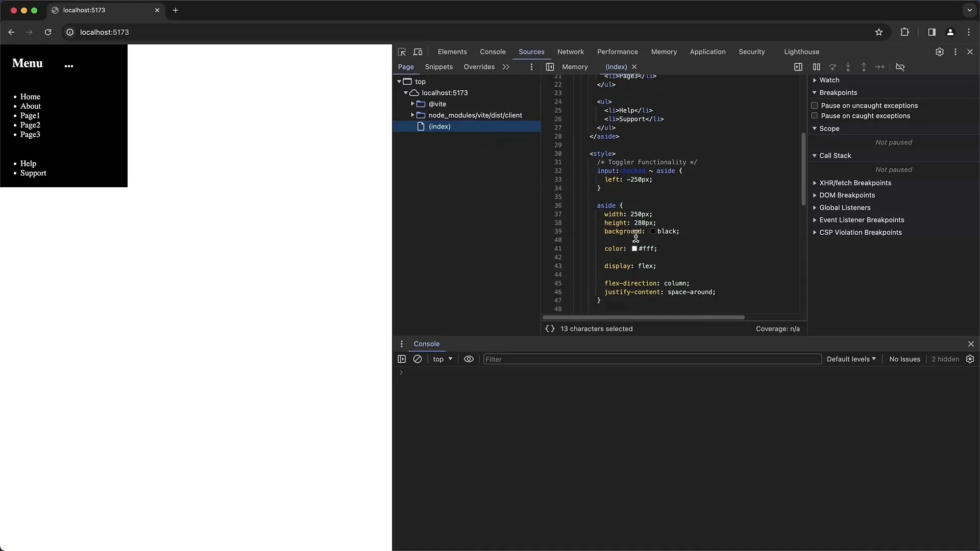Click the horizontal editor scrollbar
The image size is (980, 551).
(x=644, y=317)
